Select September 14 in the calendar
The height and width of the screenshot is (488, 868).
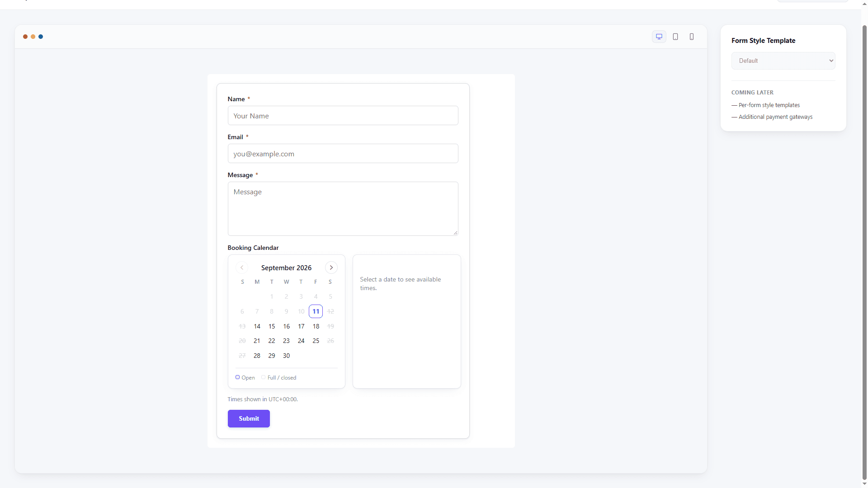click(x=257, y=326)
